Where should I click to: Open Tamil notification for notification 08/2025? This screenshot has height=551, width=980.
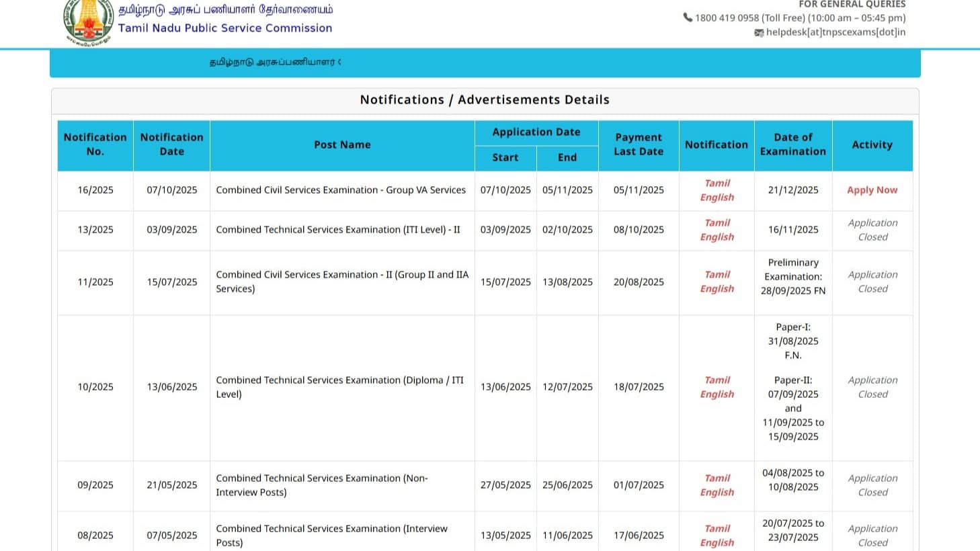[x=717, y=528]
